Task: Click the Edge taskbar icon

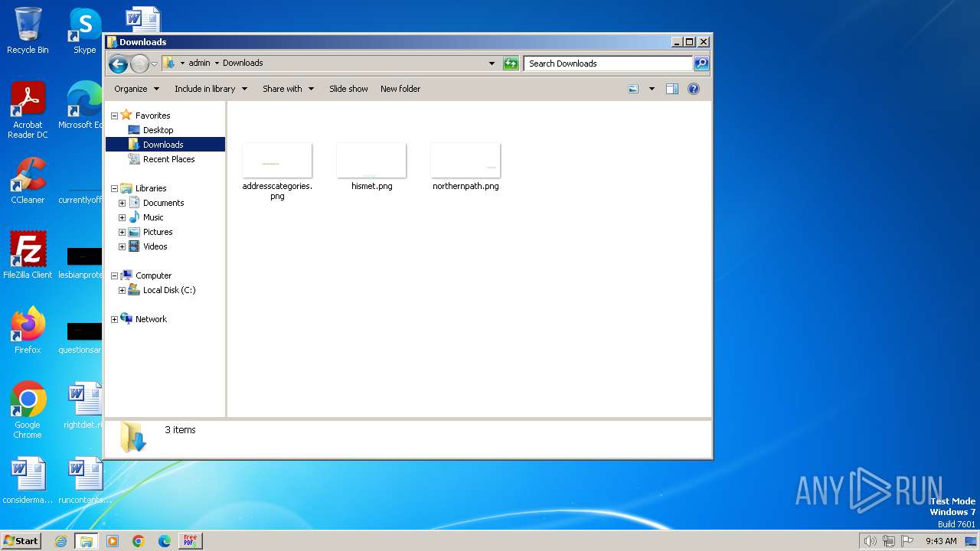Action: pyautogui.click(x=165, y=541)
